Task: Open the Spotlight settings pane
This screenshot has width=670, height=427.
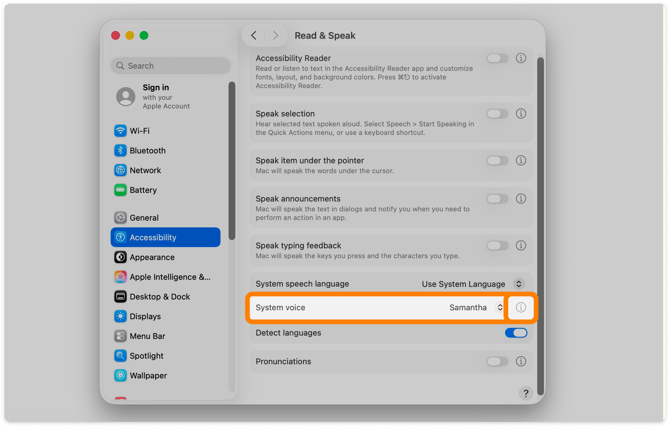Action: pyautogui.click(x=166, y=356)
